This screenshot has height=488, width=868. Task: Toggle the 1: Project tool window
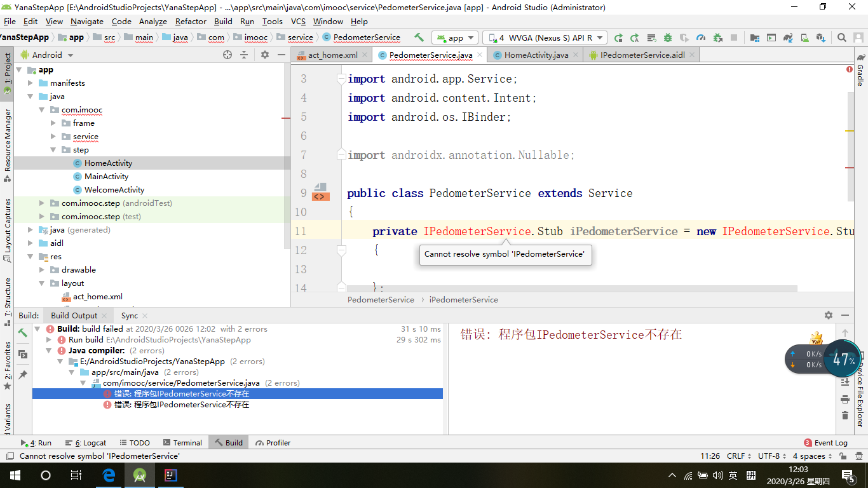pyautogui.click(x=8, y=73)
